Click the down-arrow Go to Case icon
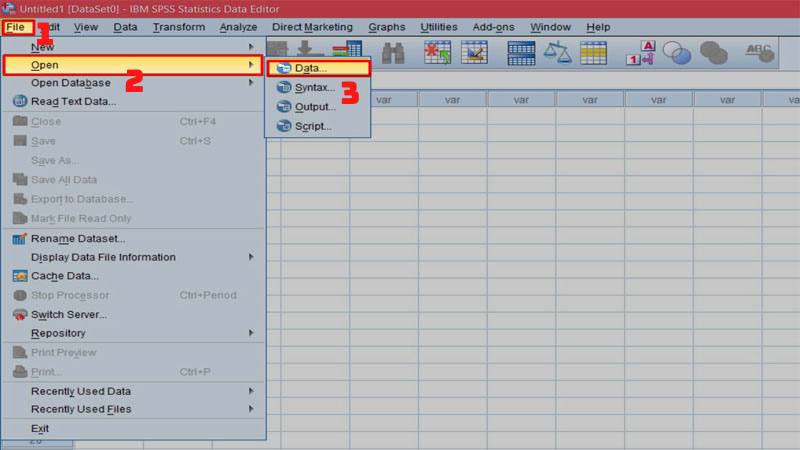 pos(309,48)
